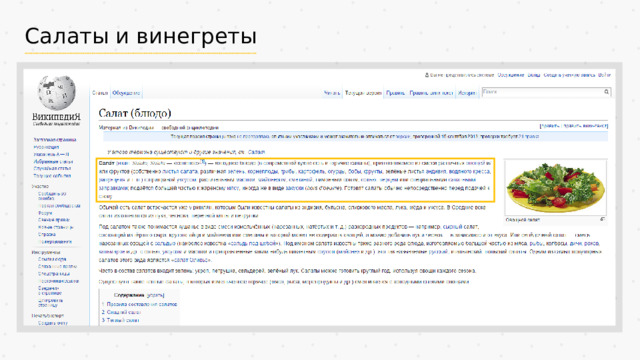
Task: Click the Инструменты sidebar heading
Action: click(x=46, y=252)
